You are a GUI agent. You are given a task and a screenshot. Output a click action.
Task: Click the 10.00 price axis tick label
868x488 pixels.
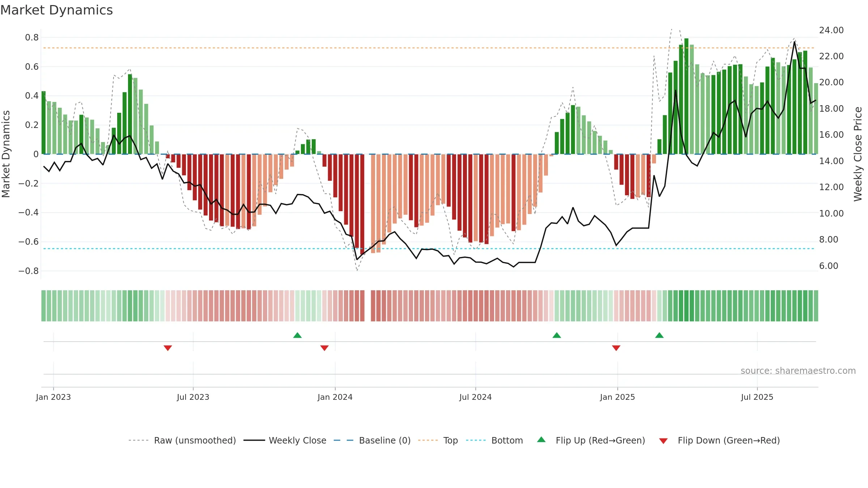(831, 213)
